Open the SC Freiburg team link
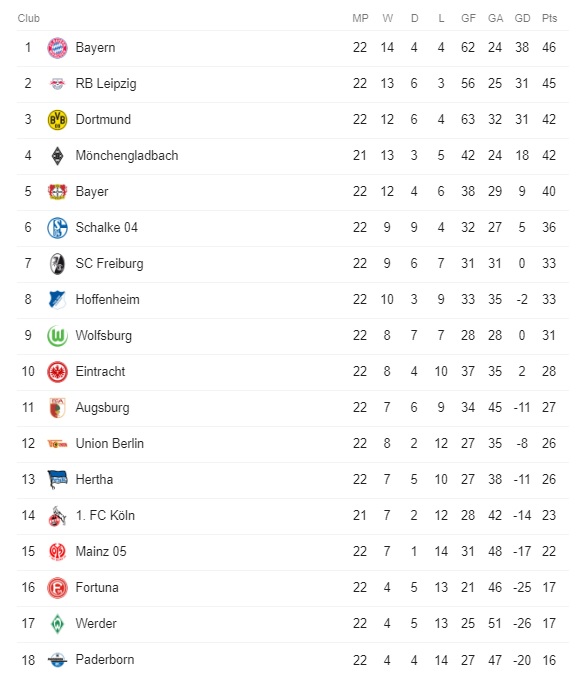582x697 pixels. point(109,264)
